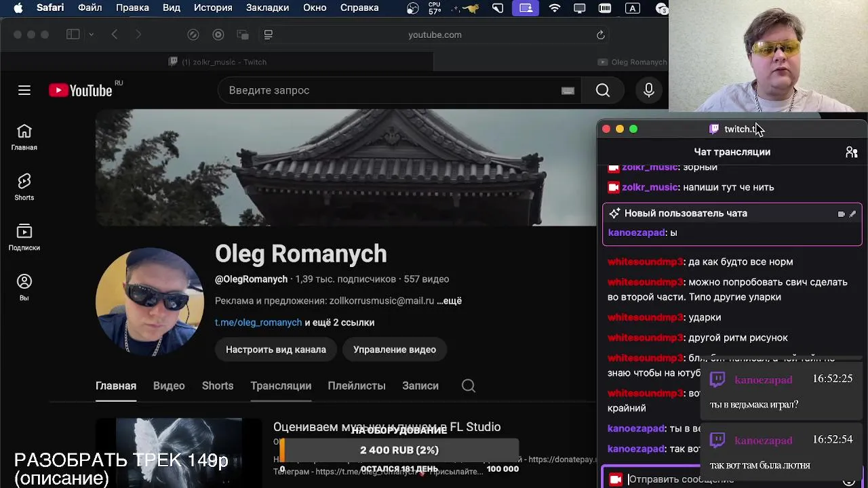Click the screen sharing menu bar icon
Viewport: 868px width, 488px height.
526,8
